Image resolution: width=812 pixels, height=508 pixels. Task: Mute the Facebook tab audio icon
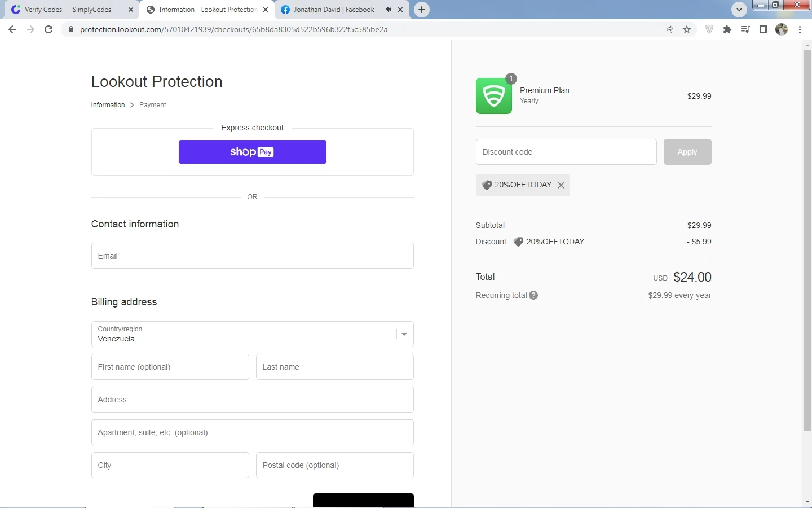click(388, 10)
